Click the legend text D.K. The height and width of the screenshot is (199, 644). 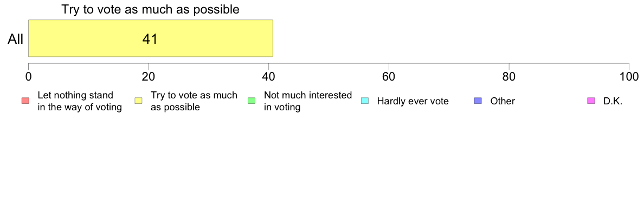tap(613, 101)
